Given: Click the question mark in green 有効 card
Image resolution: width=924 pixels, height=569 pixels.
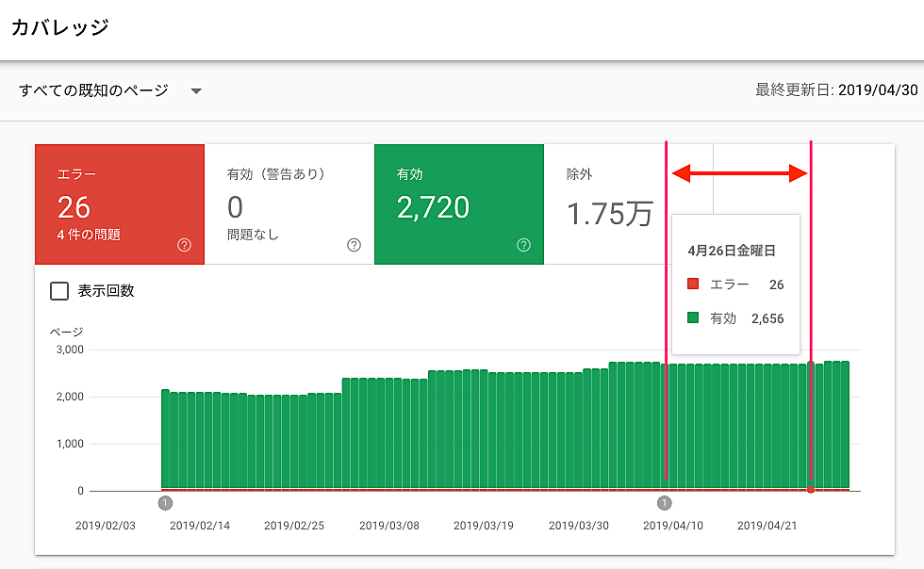Looking at the screenshot, I should point(523,245).
